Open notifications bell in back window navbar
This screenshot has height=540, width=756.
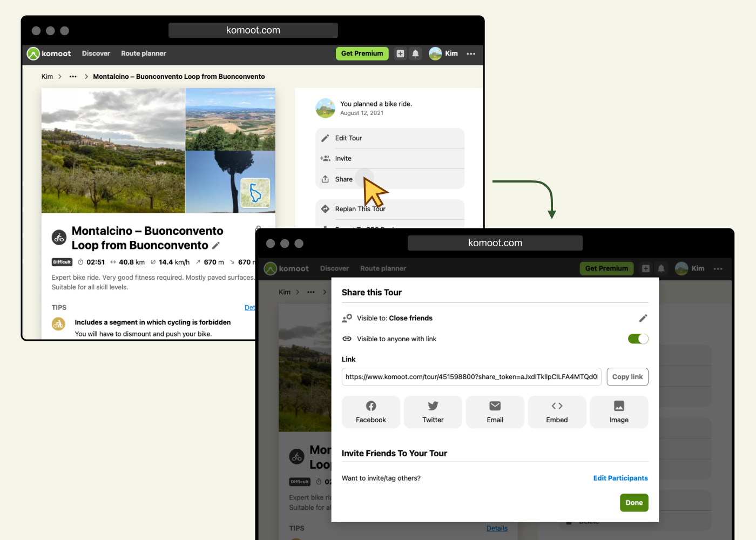(415, 53)
